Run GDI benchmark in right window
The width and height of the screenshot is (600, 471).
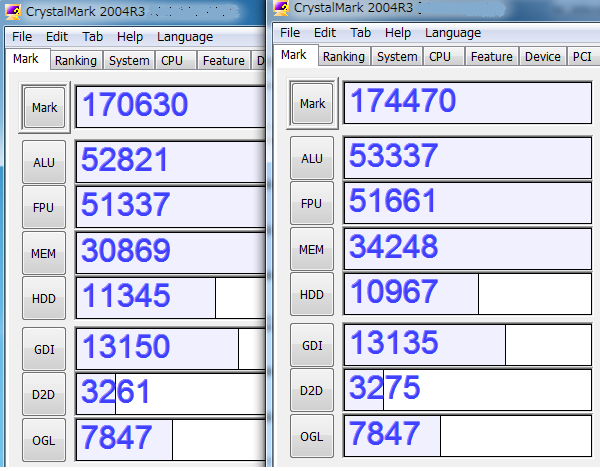tap(312, 345)
